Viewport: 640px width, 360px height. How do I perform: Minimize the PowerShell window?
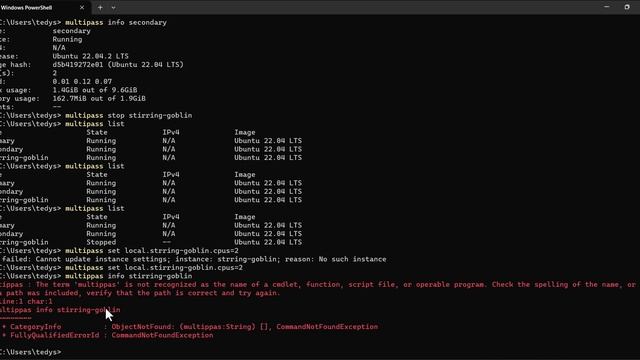click(607, 7)
